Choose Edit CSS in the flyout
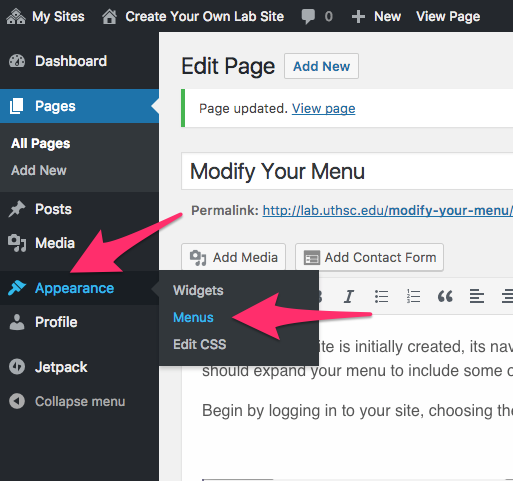Image resolution: width=513 pixels, height=481 pixels. tap(200, 344)
